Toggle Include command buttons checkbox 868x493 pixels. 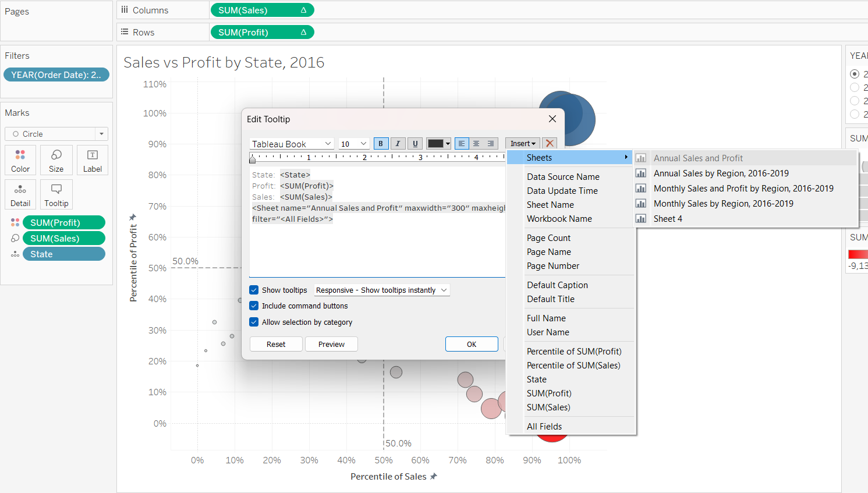tap(254, 306)
